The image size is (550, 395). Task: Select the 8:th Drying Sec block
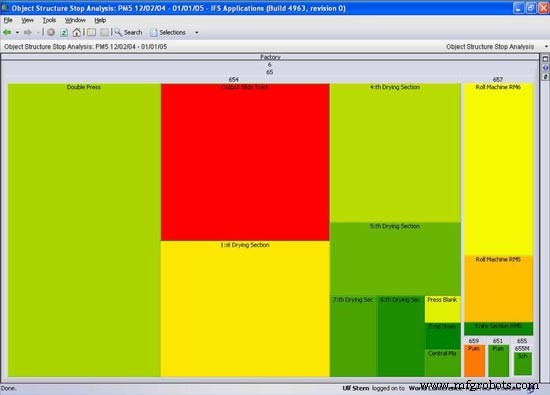(x=401, y=336)
